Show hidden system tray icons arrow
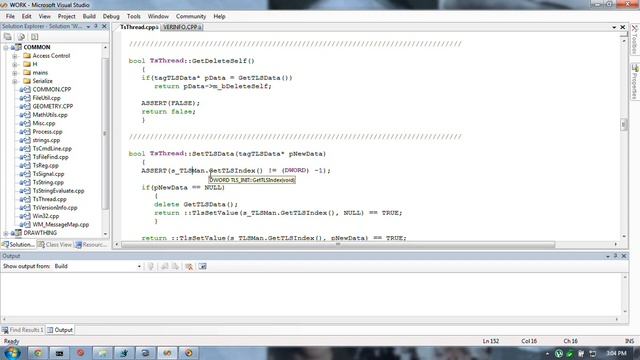This screenshot has height=360, width=640. pos(547,354)
